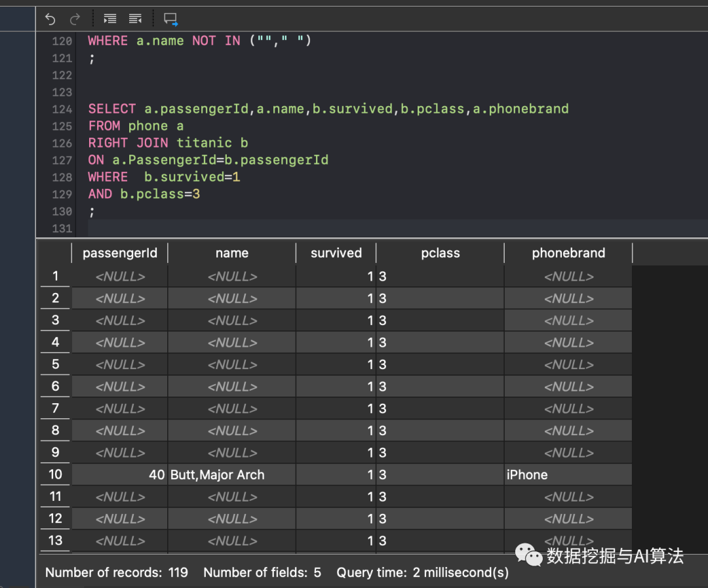Image resolution: width=708 pixels, height=588 pixels.
Task: Click the comment selection toolbar icon
Action: 170,20
